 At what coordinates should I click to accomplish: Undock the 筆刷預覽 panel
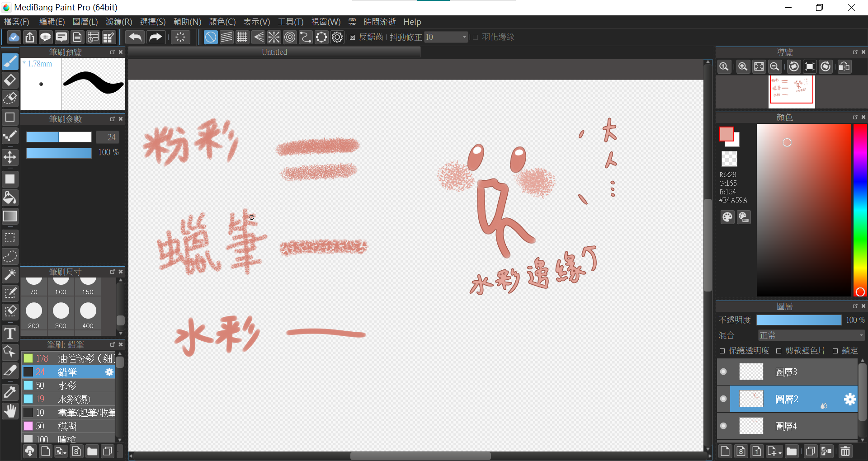point(112,52)
